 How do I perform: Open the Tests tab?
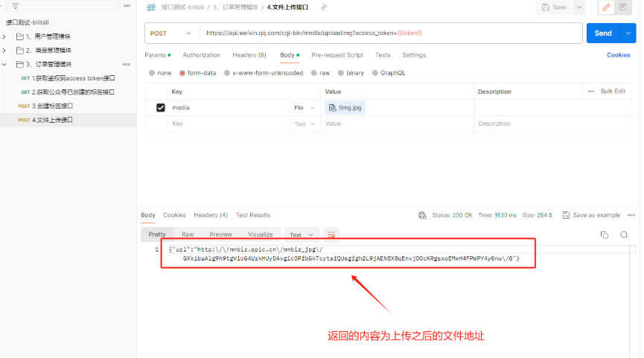point(383,55)
